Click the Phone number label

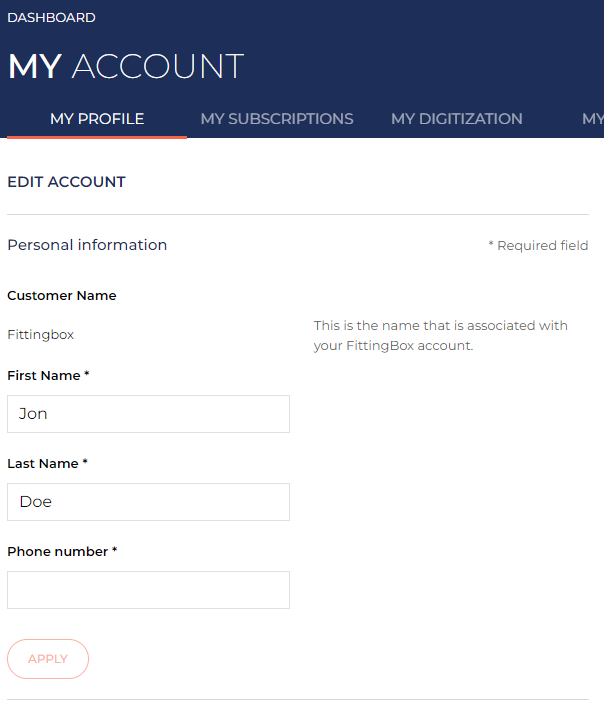coord(62,552)
